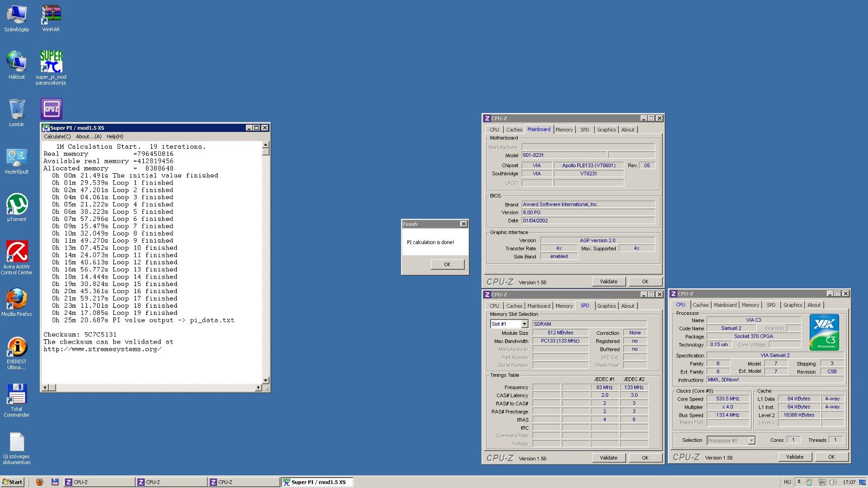The width and height of the screenshot is (868, 488).
Task: Click Validate in processor CPU-Z window
Action: (795, 457)
